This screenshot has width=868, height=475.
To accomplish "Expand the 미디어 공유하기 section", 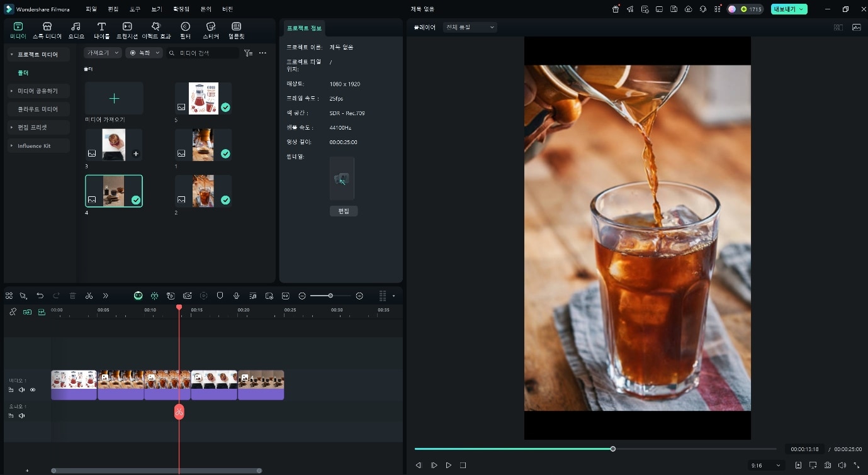I will point(11,91).
